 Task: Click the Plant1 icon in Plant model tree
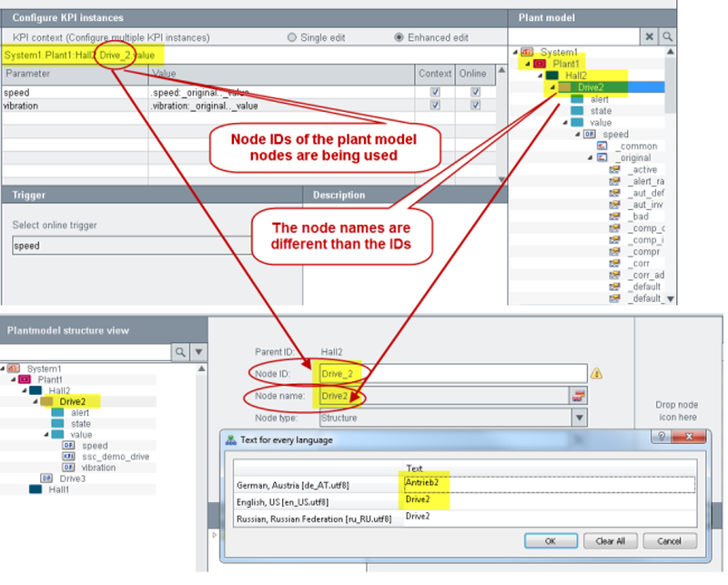[x=539, y=64]
